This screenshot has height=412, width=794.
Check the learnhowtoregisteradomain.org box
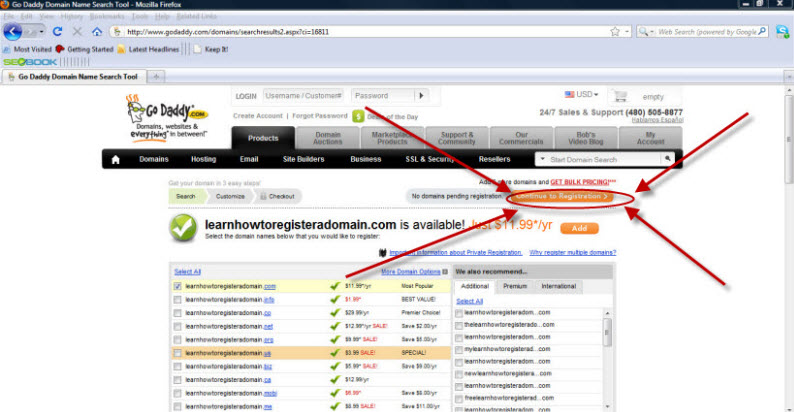[177, 340]
